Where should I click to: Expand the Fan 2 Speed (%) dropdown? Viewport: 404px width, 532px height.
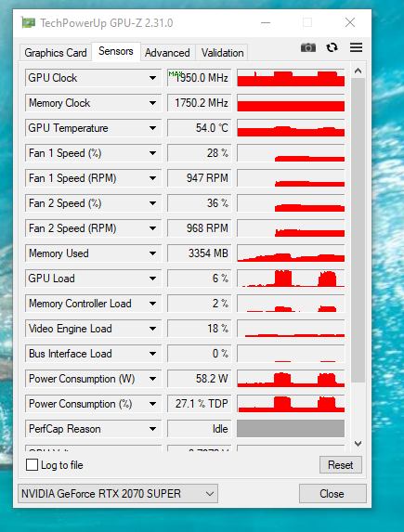pyautogui.click(x=152, y=203)
